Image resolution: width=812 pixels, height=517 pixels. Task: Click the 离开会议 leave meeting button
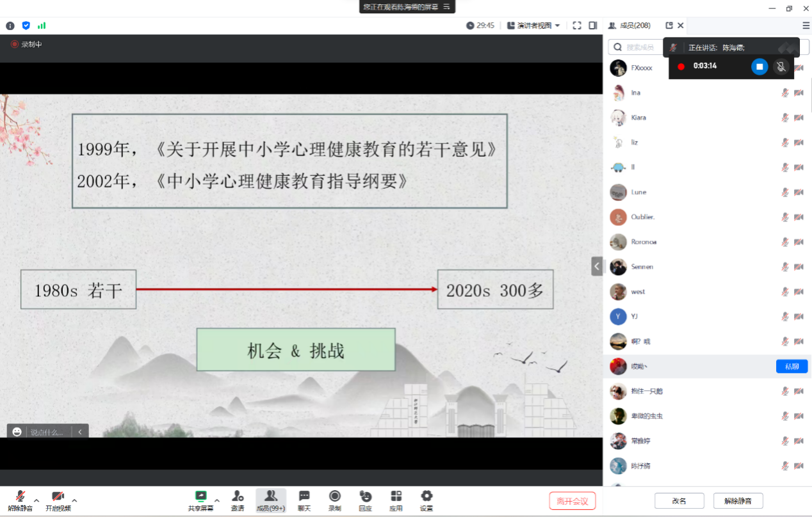click(x=572, y=501)
